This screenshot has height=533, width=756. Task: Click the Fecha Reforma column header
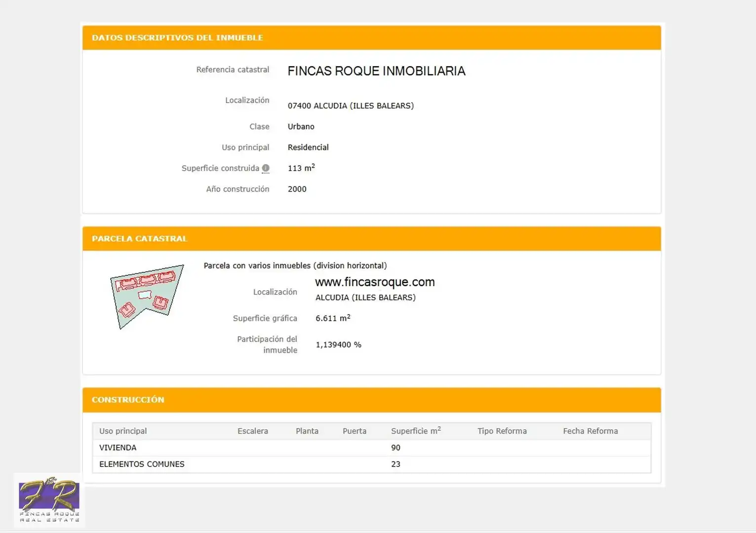click(x=591, y=431)
